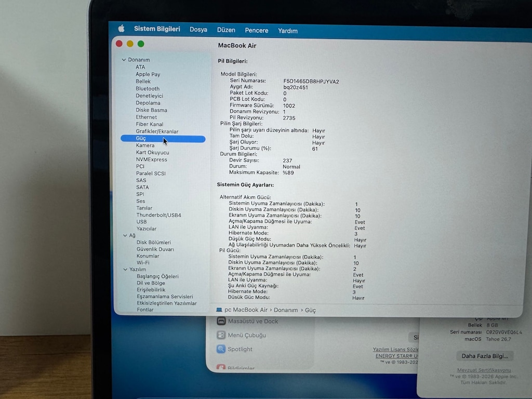This screenshot has width=532, height=399.
Task: Select Paralel SCSI in the sidebar
Action: pos(151,174)
